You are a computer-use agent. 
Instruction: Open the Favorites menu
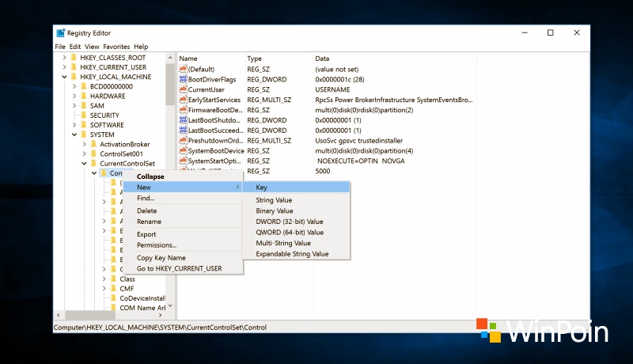[x=116, y=47]
